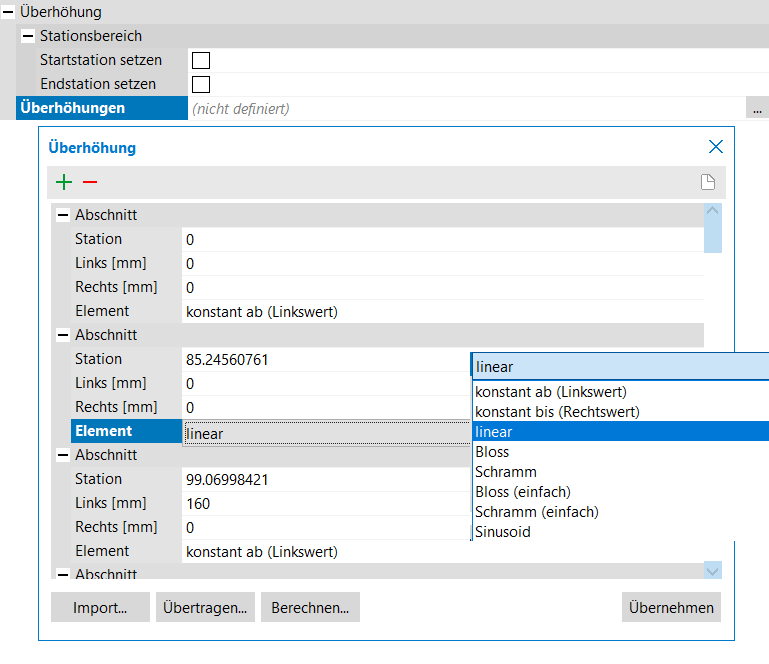Image resolution: width=769 pixels, height=664 pixels.
Task: Click the red minus remove section icon
Action: [x=90, y=182]
